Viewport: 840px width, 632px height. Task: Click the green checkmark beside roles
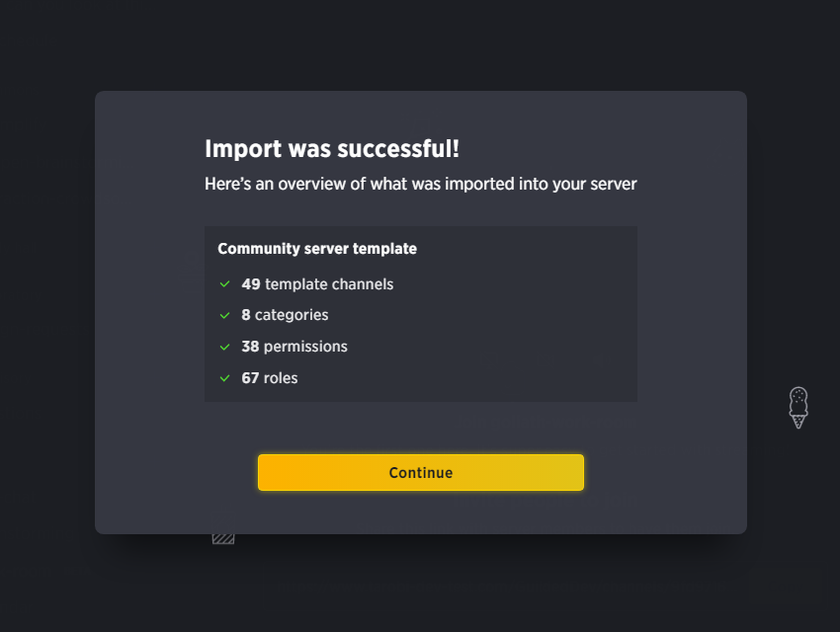coord(225,378)
